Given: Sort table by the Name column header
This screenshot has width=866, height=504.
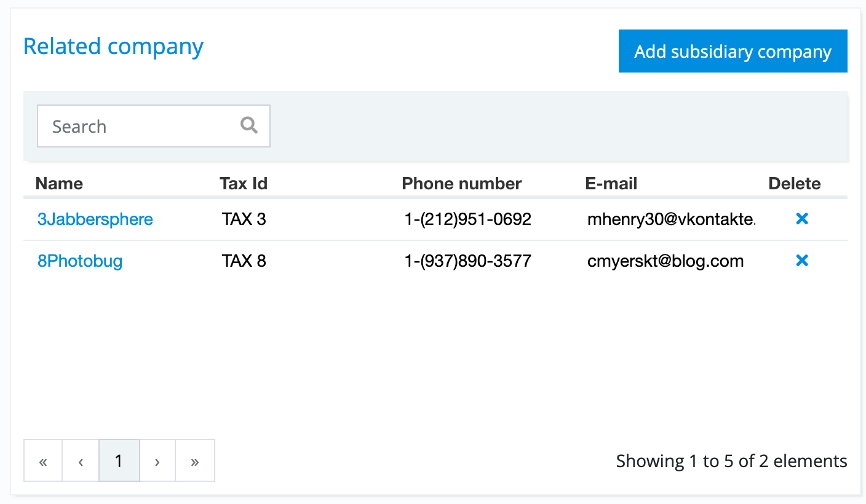Looking at the screenshot, I should click(59, 184).
